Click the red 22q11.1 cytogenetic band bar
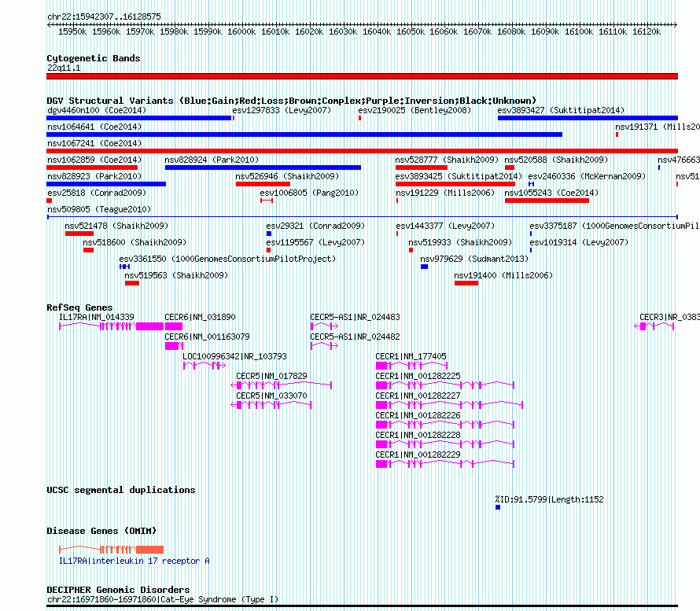The image size is (700, 611). pos(362,76)
